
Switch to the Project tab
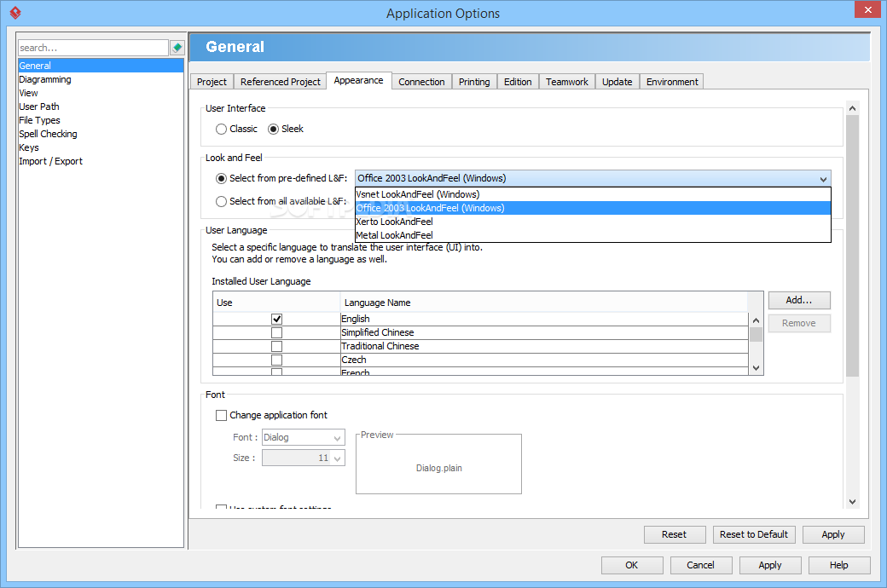tap(212, 82)
